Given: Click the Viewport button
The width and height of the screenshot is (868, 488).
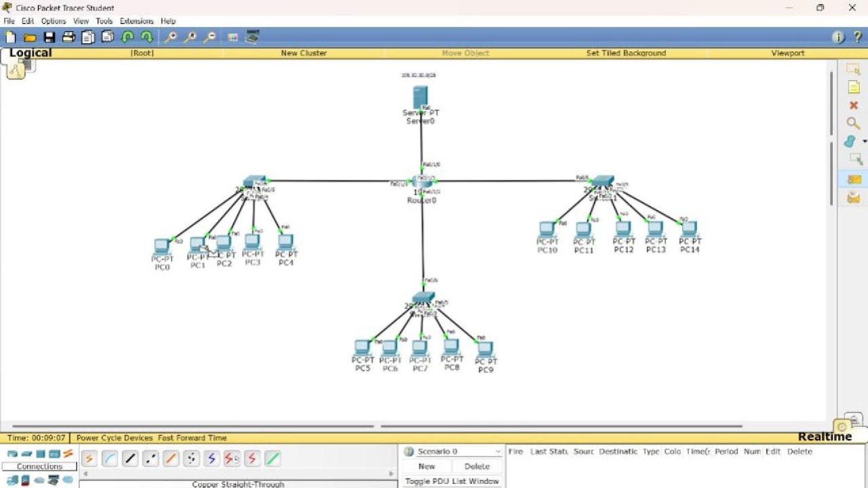Looking at the screenshot, I should pos(787,53).
